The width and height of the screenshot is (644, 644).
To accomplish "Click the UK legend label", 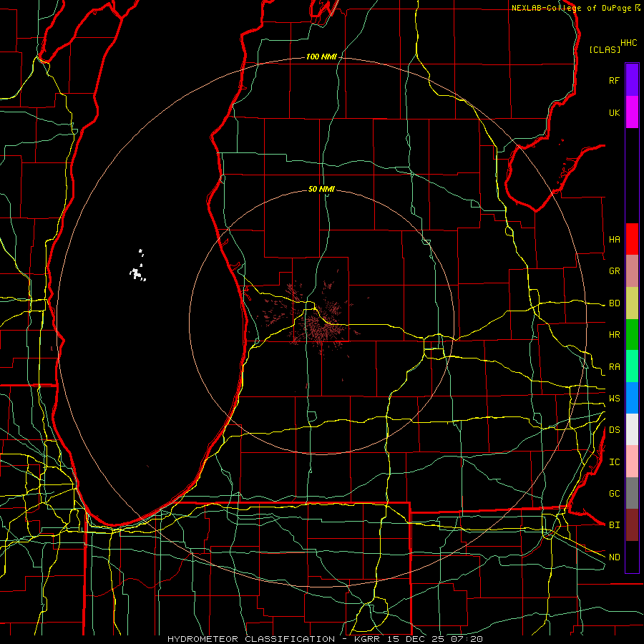I will click(x=614, y=112).
